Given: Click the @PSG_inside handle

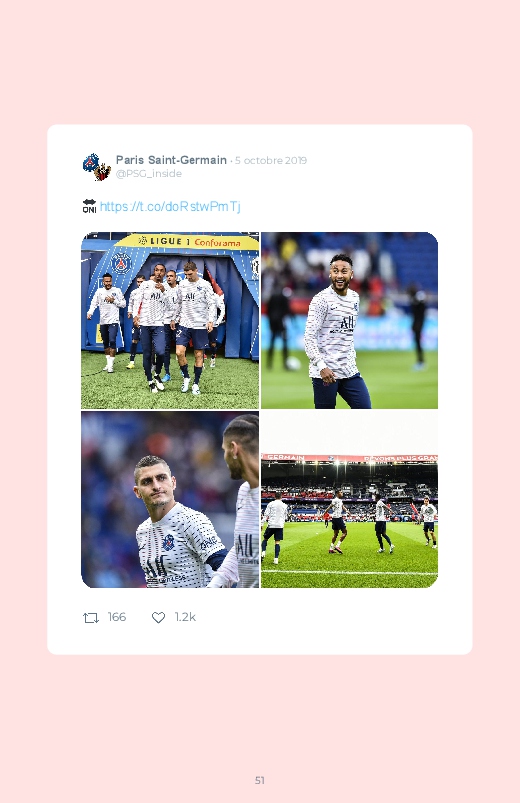Looking at the screenshot, I should point(149,174).
